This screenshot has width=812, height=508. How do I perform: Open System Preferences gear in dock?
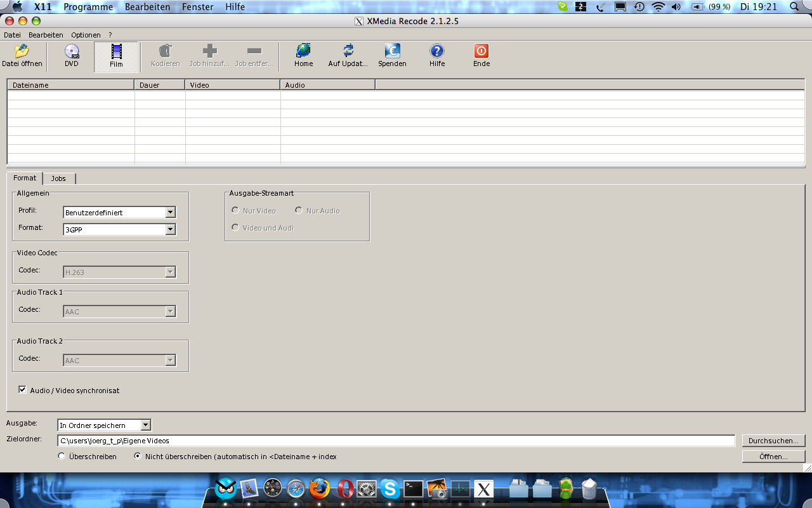point(367,488)
